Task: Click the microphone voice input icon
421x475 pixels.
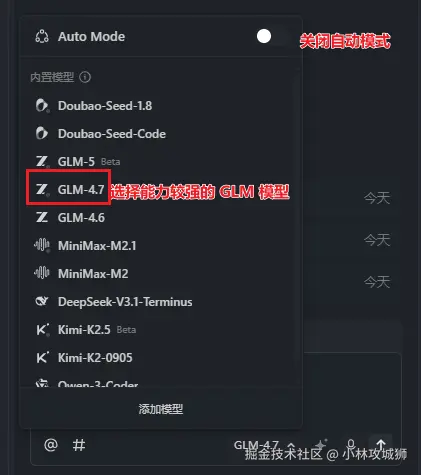Action: pyautogui.click(x=351, y=445)
